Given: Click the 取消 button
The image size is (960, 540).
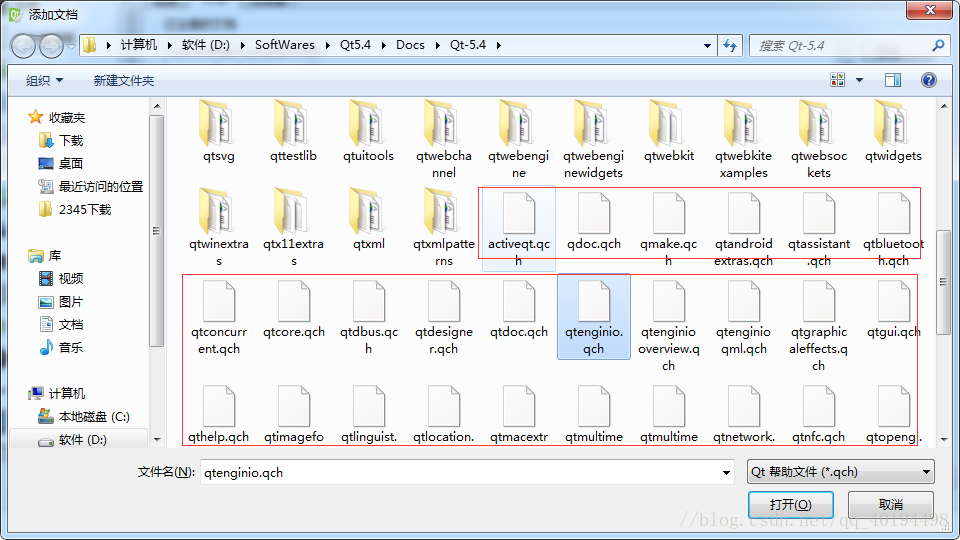Looking at the screenshot, I should (891, 504).
